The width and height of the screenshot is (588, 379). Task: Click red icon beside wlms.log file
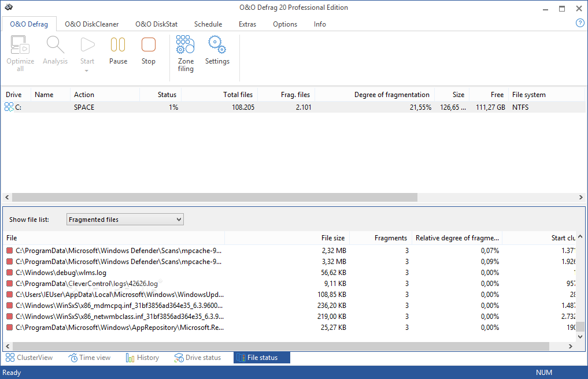(x=10, y=273)
